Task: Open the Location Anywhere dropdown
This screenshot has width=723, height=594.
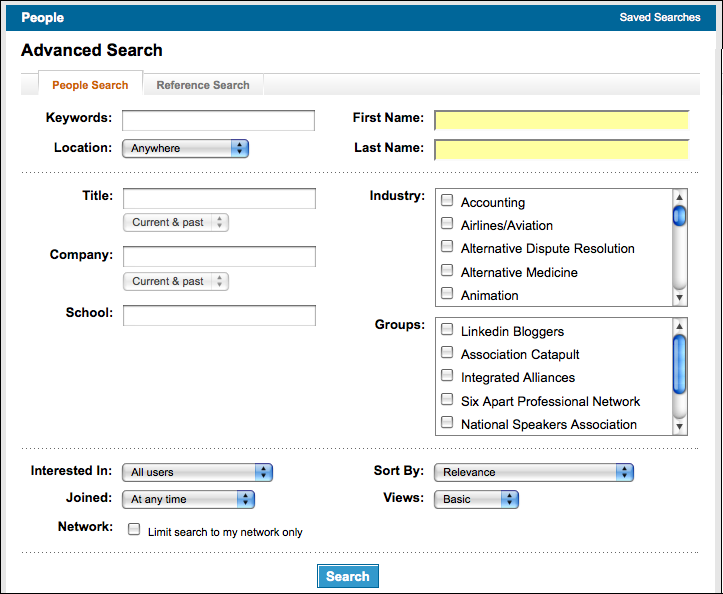Action: tap(185, 148)
